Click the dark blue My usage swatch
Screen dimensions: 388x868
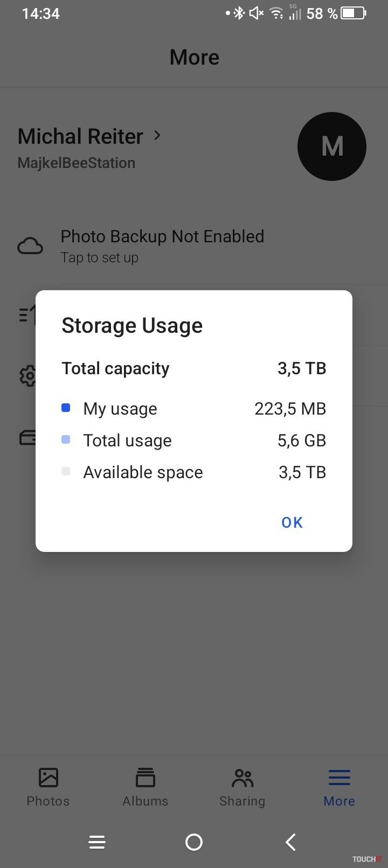pyautogui.click(x=66, y=408)
